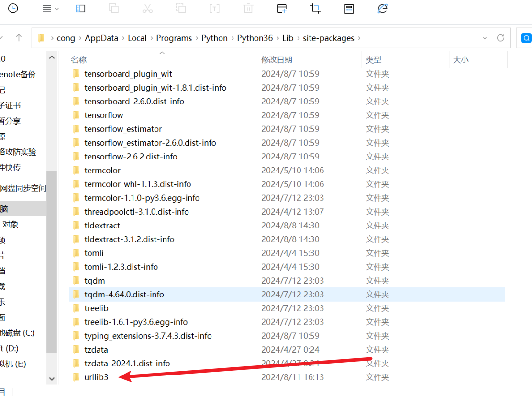Open 网盘同步空间 in navigation pane

click(23, 188)
